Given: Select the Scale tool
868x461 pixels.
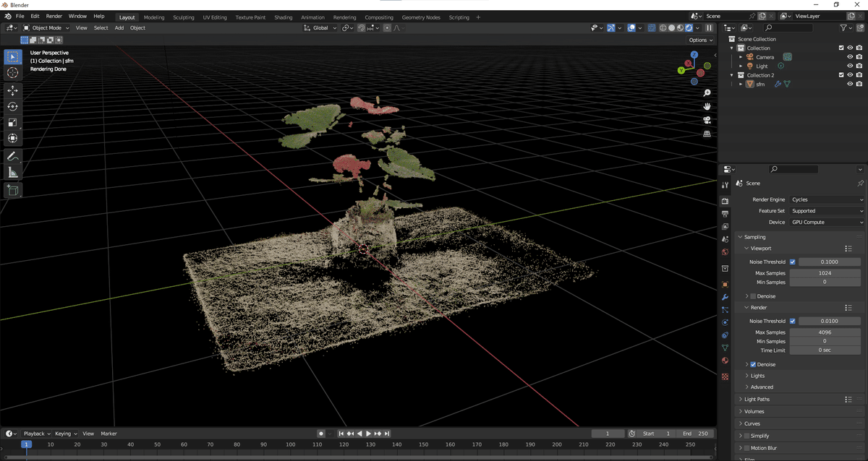Looking at the screenshot, I should 12,122.
